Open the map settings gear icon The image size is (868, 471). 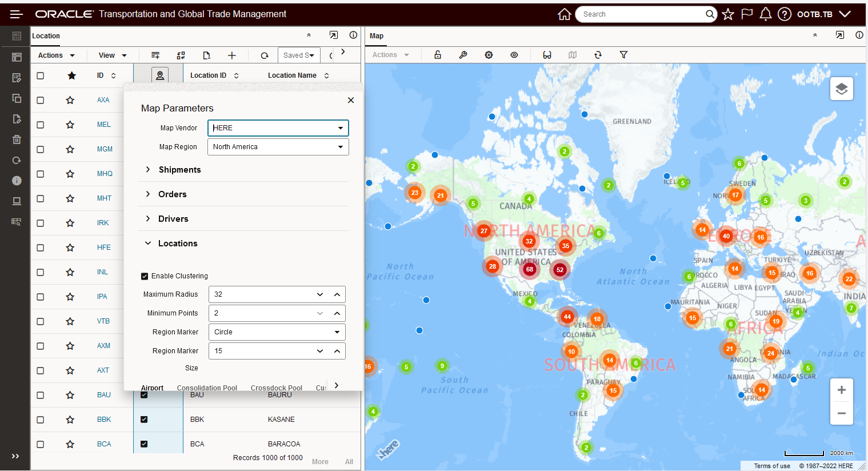(489, 55)
